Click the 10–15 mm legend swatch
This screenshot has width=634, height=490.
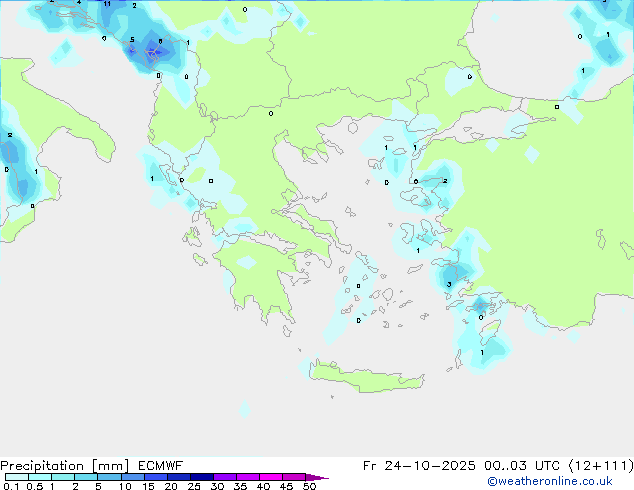(x=132, y=477)
